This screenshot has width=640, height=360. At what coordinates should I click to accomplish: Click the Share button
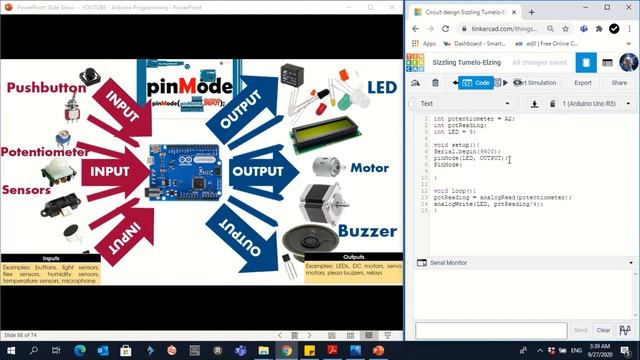[619, 83]
